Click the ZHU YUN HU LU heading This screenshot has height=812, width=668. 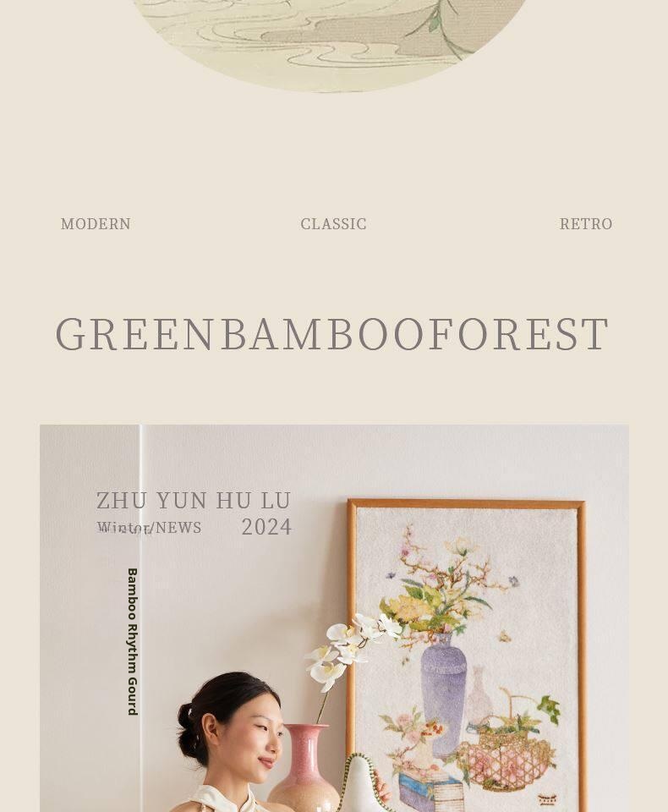point(194,501)
